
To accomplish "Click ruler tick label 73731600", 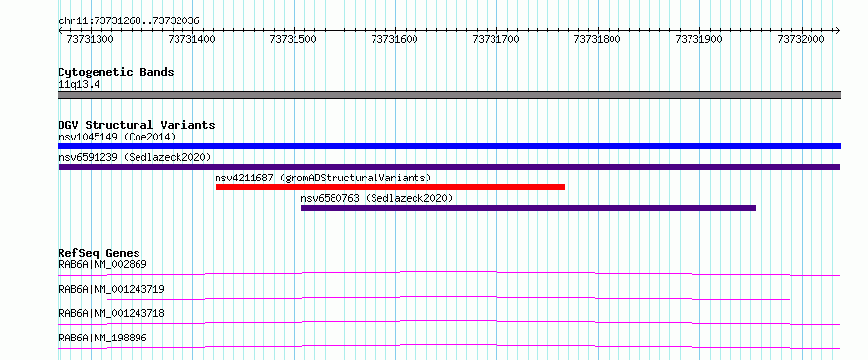I will click(395, 39).
